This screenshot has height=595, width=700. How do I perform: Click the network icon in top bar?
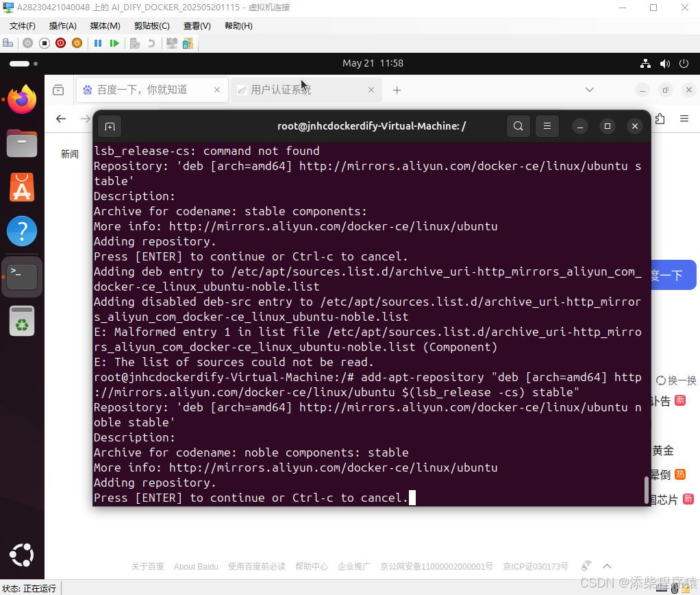[645, 64]
